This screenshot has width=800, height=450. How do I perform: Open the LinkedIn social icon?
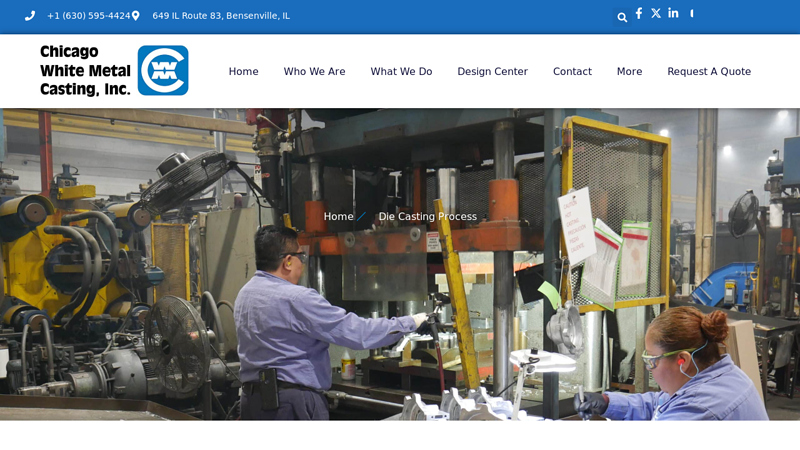click(x=673, y=13)
